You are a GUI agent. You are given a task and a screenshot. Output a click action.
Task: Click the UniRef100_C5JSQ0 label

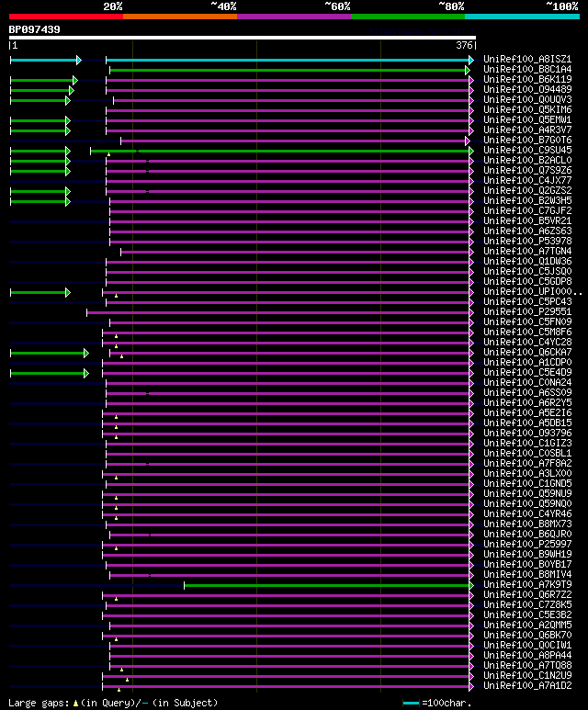tap(527, 271)
